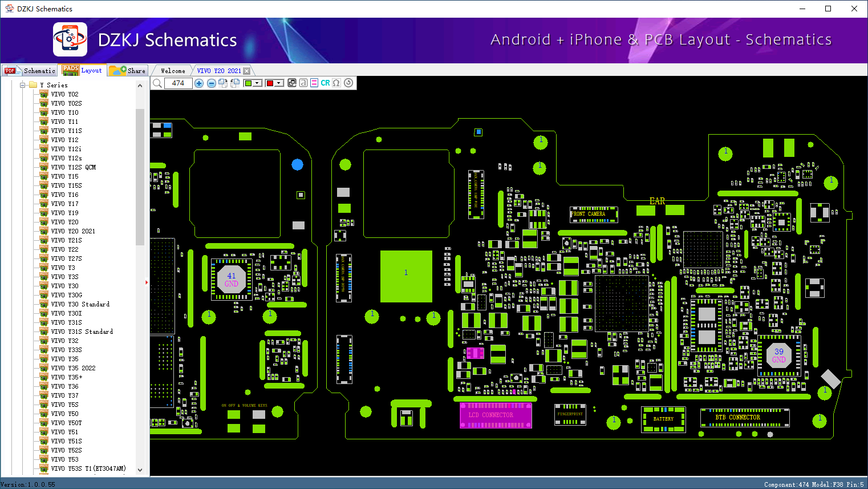
Task: Click the EAR label on the board
Action: pos(657,201)
